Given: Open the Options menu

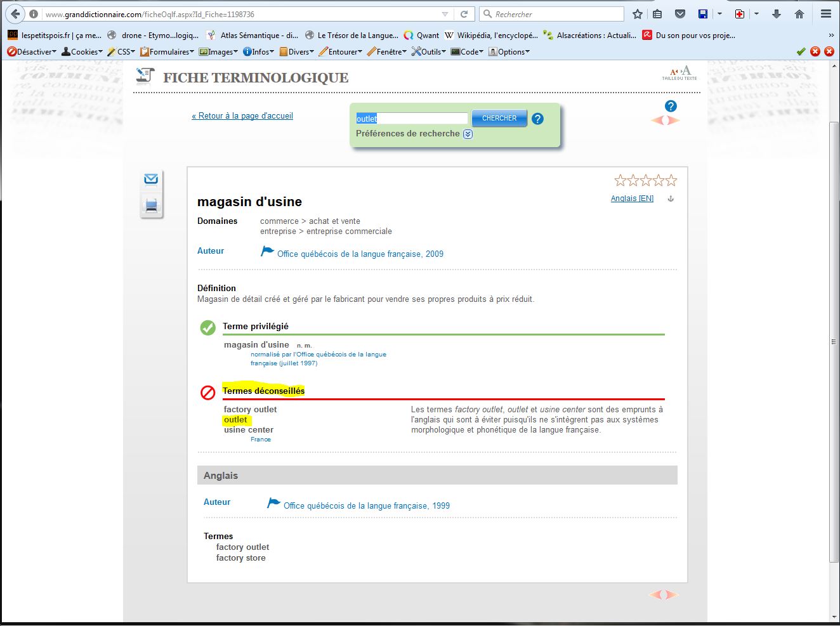Looking at the screenshot, I should [x=509, y=52].
